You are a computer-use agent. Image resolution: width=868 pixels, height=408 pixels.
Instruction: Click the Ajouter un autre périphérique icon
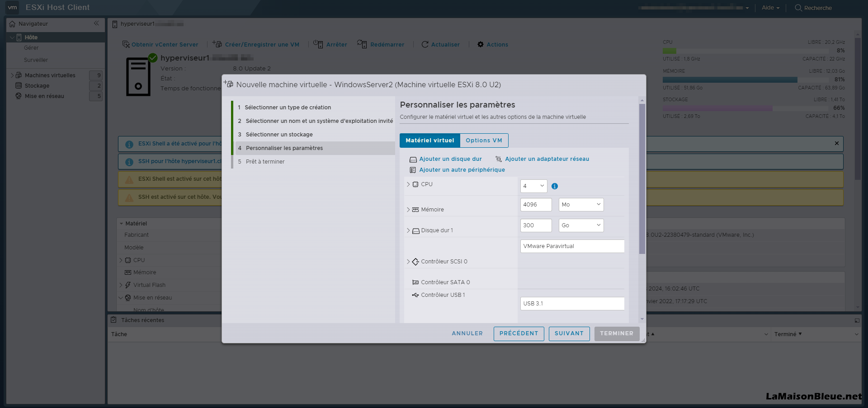(413, 170)
